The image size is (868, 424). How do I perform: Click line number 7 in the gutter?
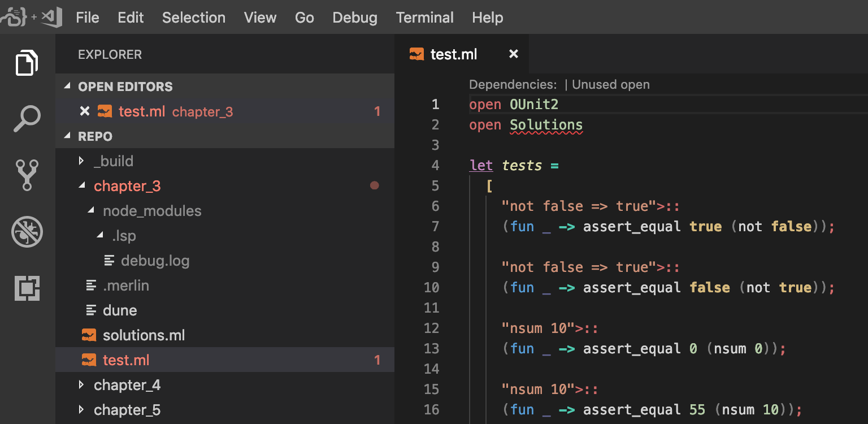[x=435, y=227]
